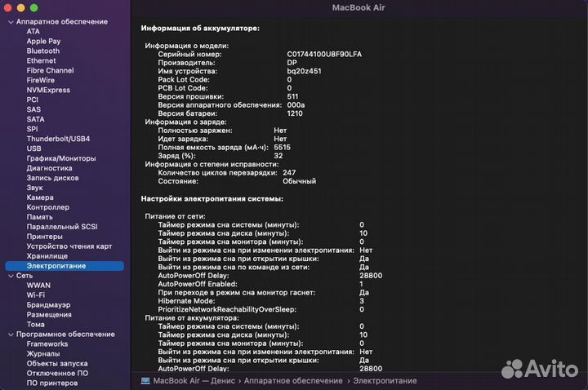Select Размещения in the sidebar
The width and height of the screenshot is (588, 390).
49,315
